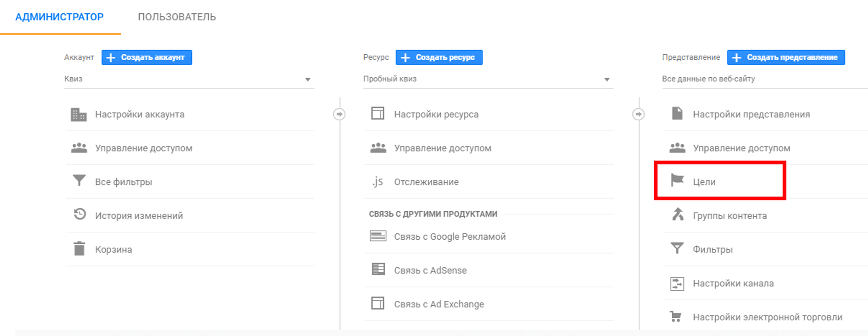Click the shopping cart icon for электронной торговли
Image resolution: width=868 pixels, height=336 pixels.
coord(676,317)
